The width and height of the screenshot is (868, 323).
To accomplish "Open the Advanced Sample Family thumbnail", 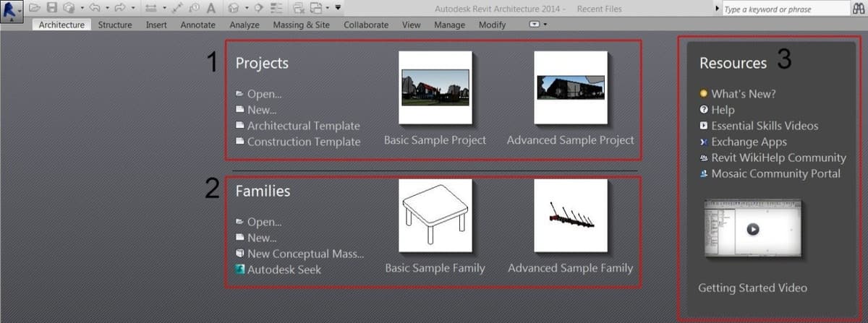I will click(570, 216).
